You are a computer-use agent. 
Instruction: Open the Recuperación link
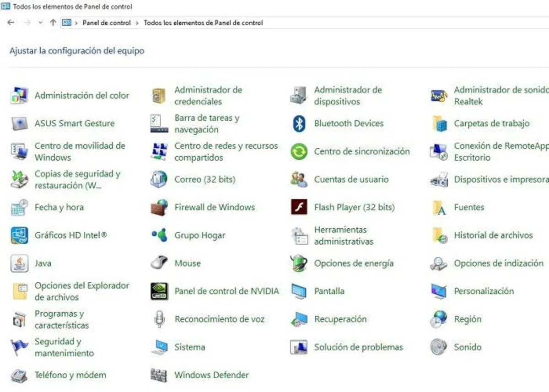point(340,319)
